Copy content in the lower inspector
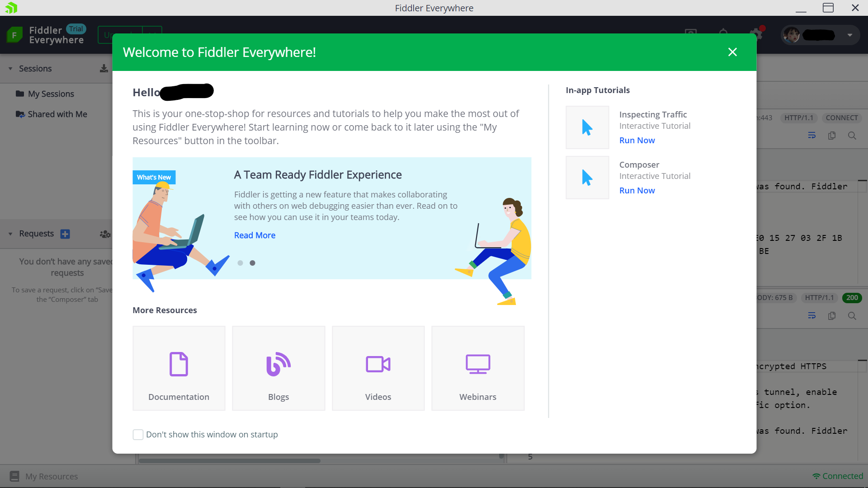The height and width of the screenshot is (488, 868). pos(832,316)
